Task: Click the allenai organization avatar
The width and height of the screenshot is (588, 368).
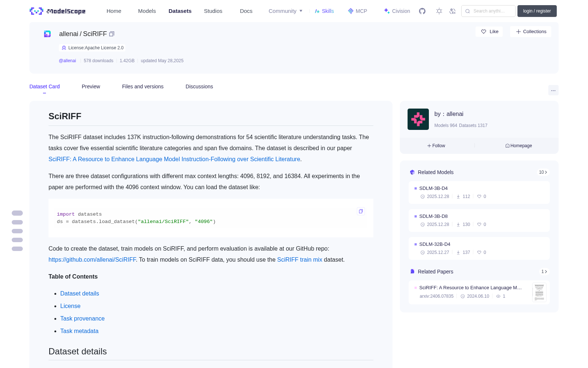Action: tap(418, 119)
